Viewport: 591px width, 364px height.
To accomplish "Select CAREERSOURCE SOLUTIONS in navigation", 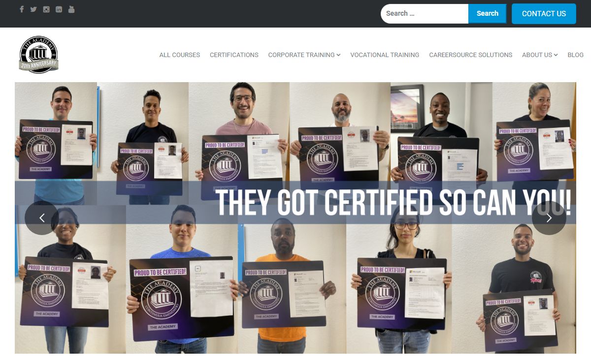I will point(471,55).
